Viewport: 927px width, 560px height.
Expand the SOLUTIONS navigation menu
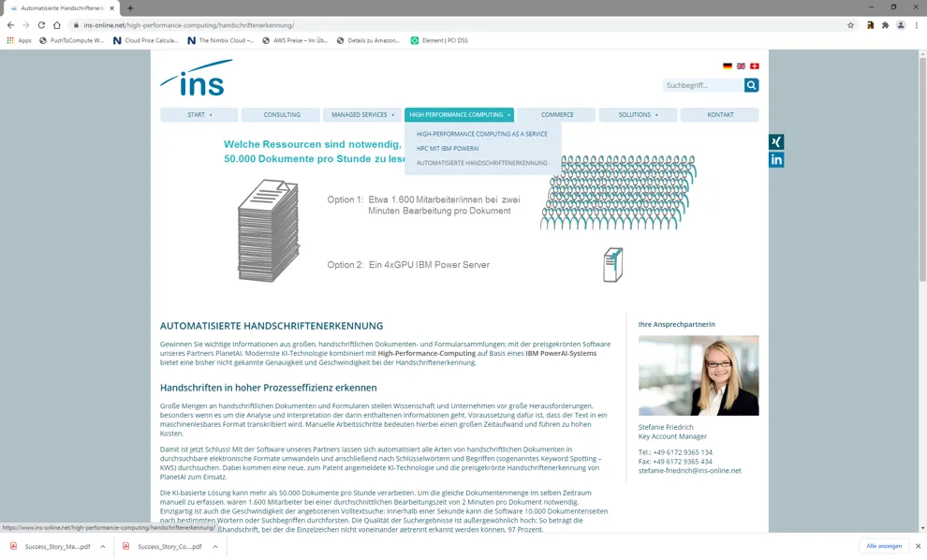[x=638, y=115]
